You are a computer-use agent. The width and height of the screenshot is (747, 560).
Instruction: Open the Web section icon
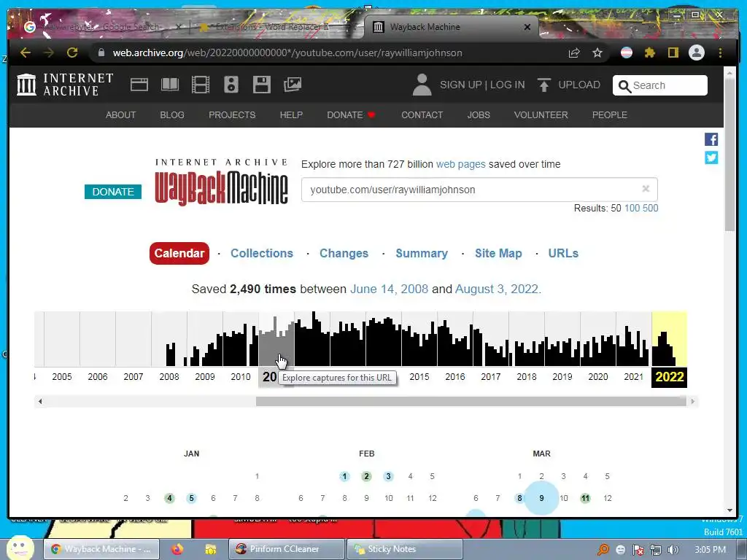point(139,85)
